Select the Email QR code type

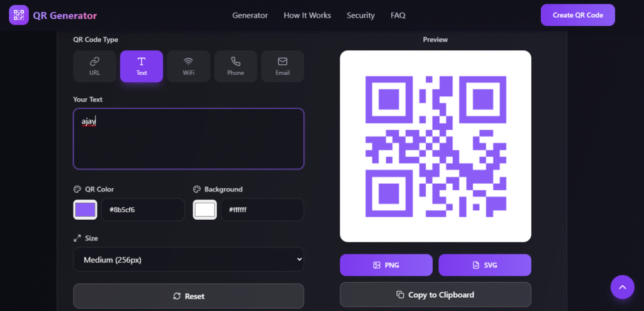(x=282, y=66)
